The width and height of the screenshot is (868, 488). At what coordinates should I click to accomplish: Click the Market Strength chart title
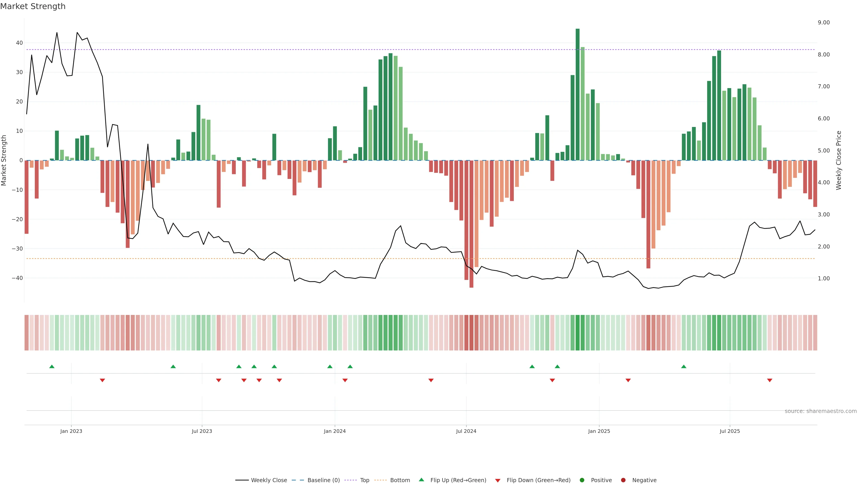pos(33,6)
